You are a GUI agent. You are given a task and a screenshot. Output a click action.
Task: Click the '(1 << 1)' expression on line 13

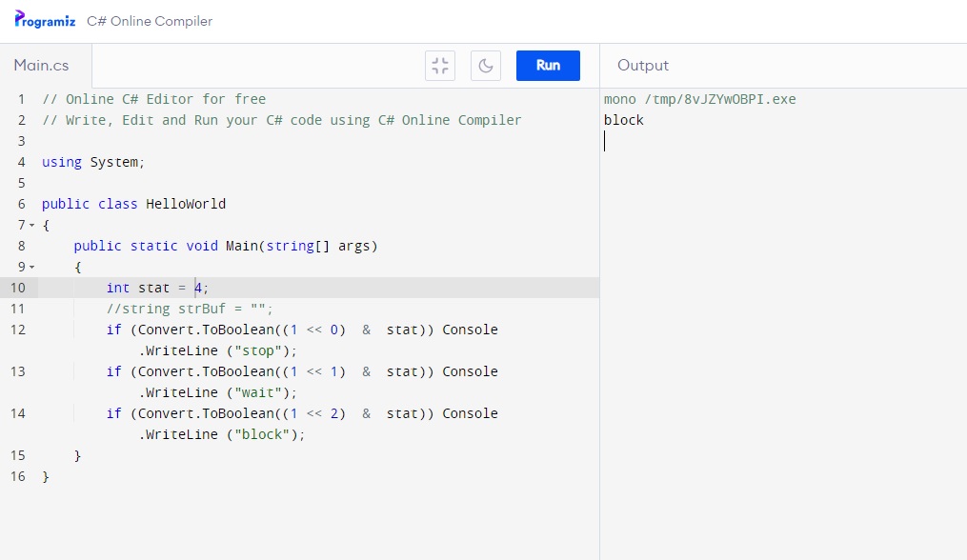pos(313,371)
